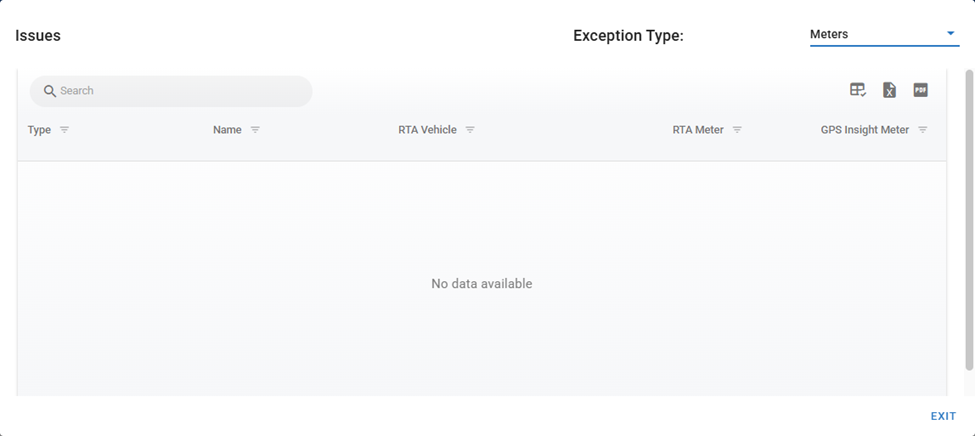Expand the Exception Type dropdown arrow
975x436 pixels.
(x=951, y=34)
